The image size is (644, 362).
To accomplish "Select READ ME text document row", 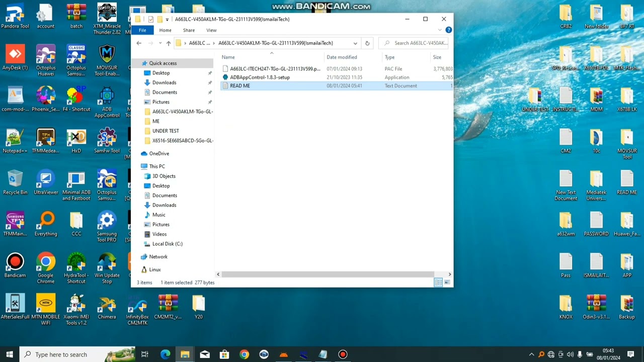I will pyautogui.click(x=337, y=86).
